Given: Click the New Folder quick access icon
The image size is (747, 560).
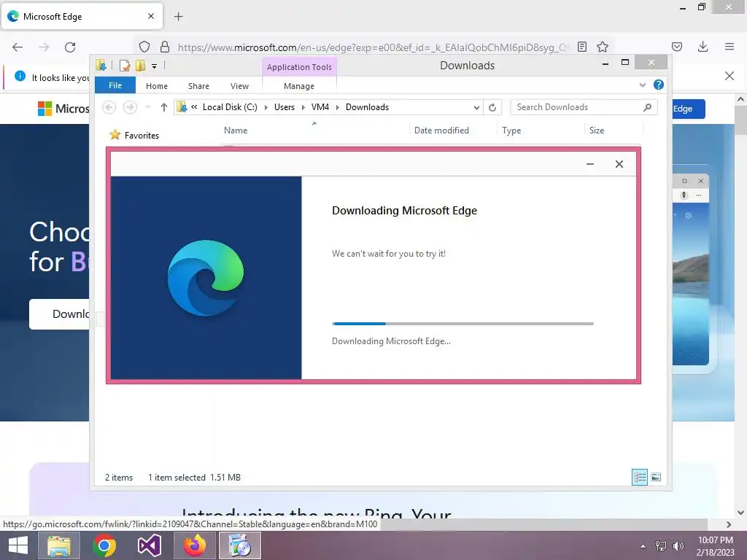Looking at the screenshot, I should [x=140, y=65].
